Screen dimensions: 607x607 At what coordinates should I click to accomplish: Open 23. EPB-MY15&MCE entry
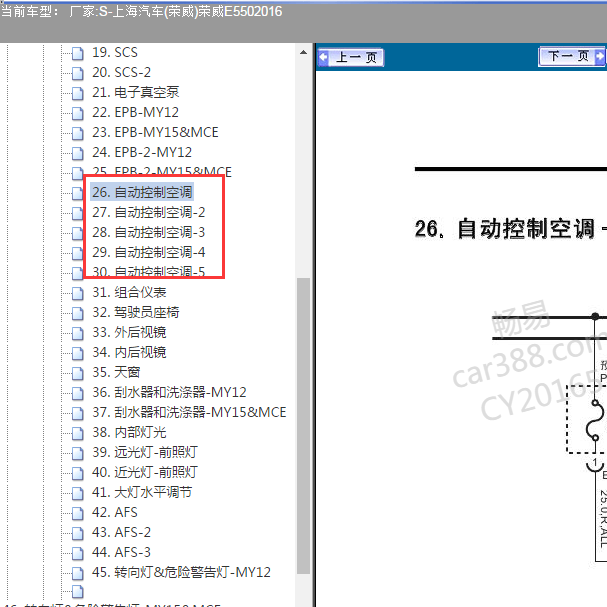pos(155,132)
